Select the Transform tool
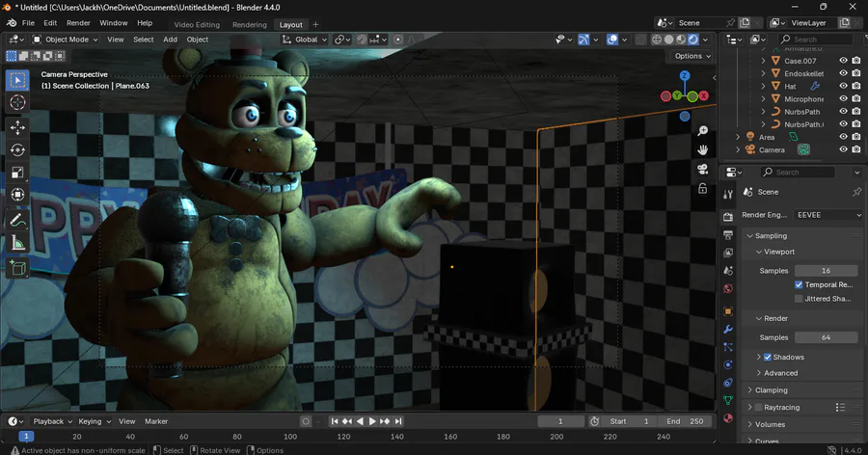 click(17, 195)
